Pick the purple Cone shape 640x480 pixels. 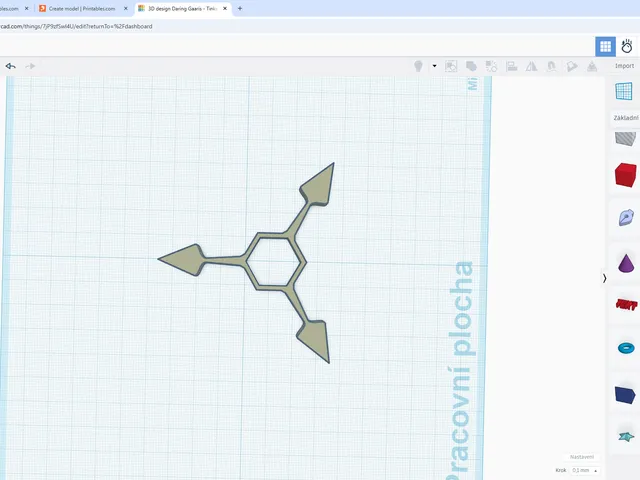(626, 263)
